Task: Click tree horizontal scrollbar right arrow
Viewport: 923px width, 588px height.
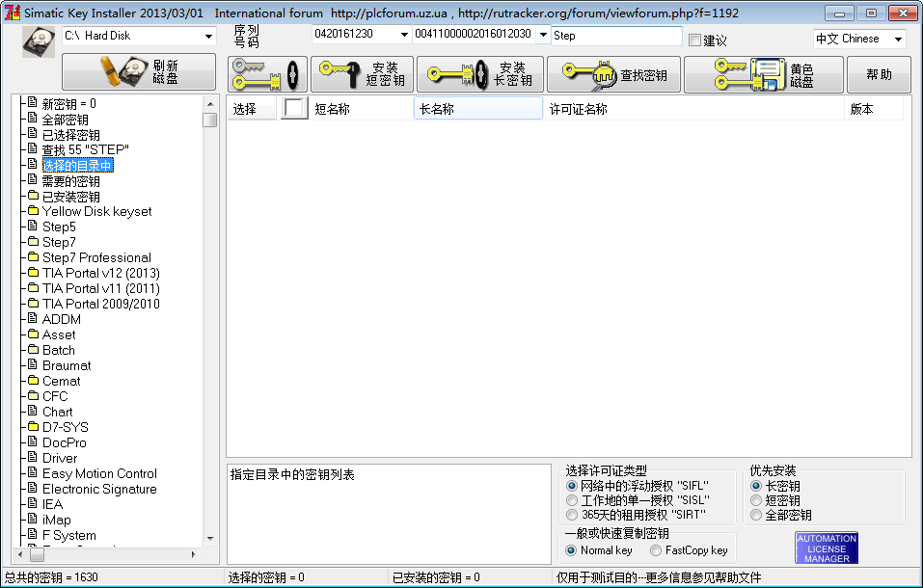Action: [194, 554]
